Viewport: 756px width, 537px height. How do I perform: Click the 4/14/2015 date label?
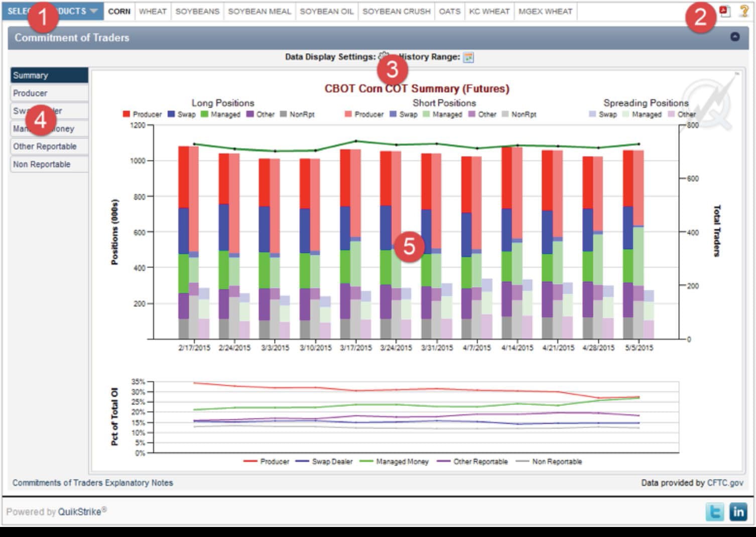[518, 348]
